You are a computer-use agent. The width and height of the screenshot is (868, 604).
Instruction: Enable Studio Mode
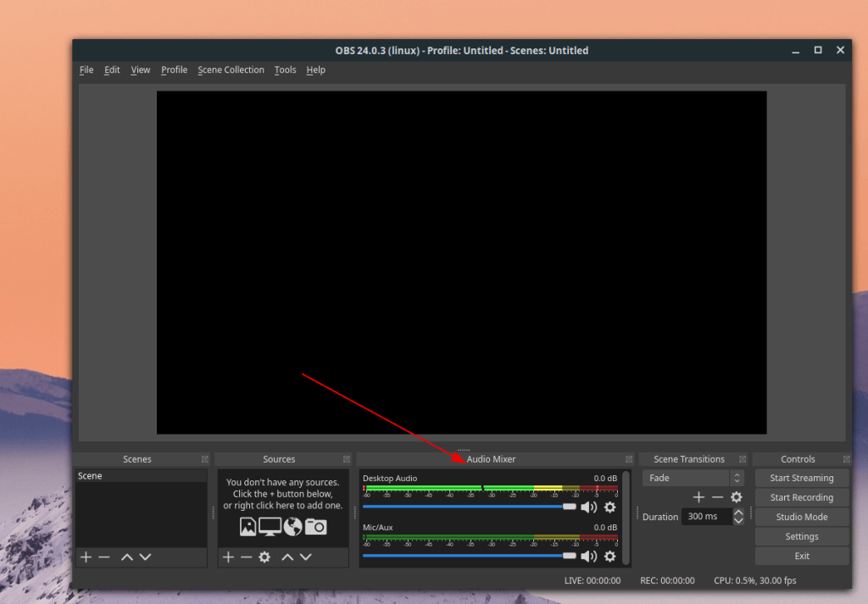pyautogui.click(x=801, y=517)
